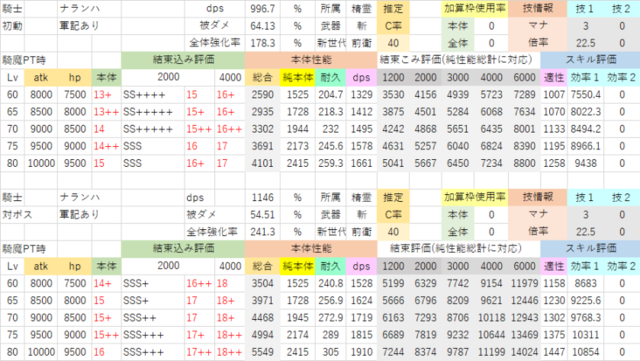
Task: Select the 耐久 cell 204.7
Action: pos(331,95)
